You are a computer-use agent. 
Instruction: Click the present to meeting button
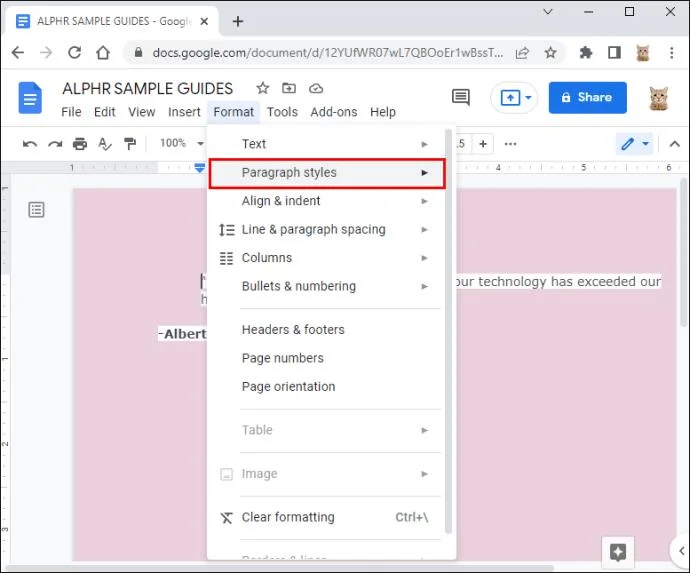(510, 97)
